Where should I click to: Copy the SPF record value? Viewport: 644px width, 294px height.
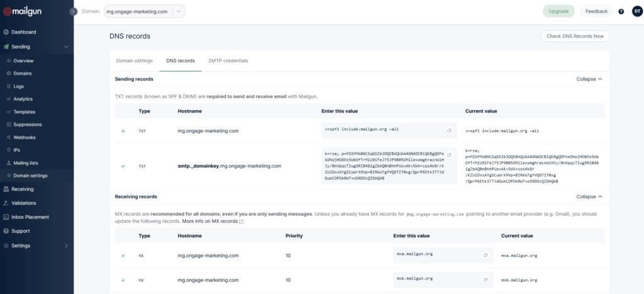[x=449, y=130]
